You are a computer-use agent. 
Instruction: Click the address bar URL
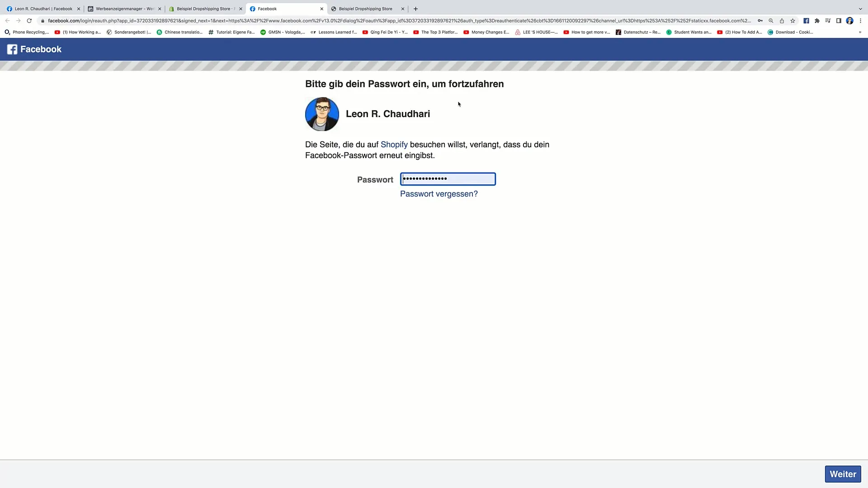399,21
